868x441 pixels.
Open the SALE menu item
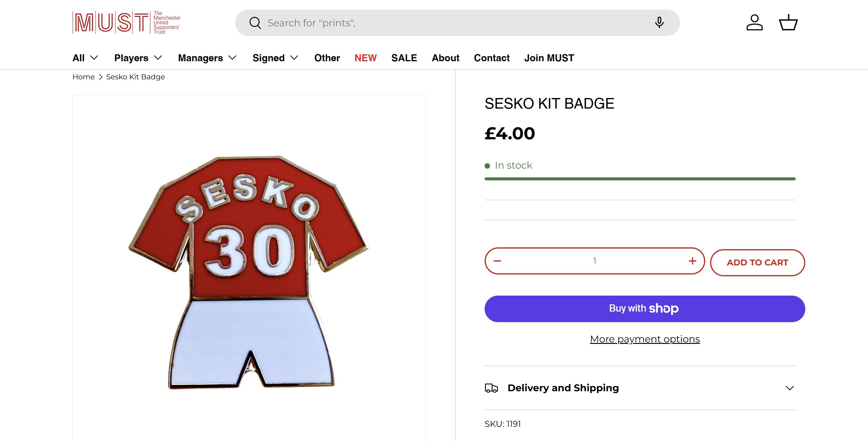[x=404, y=58]
